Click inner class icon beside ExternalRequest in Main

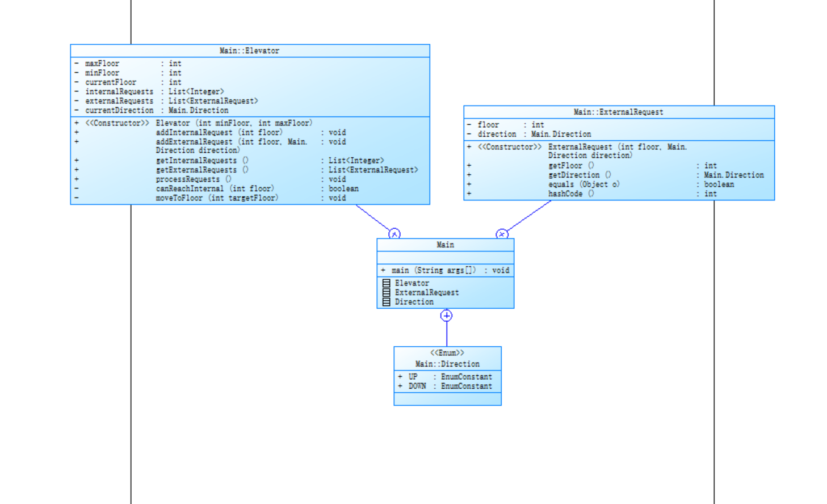(387, 293)
